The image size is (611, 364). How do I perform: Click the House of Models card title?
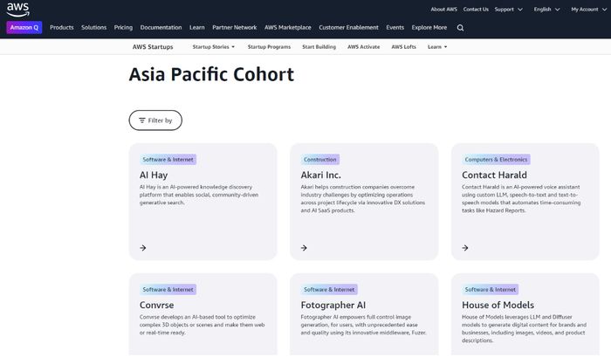click(498, 306)
